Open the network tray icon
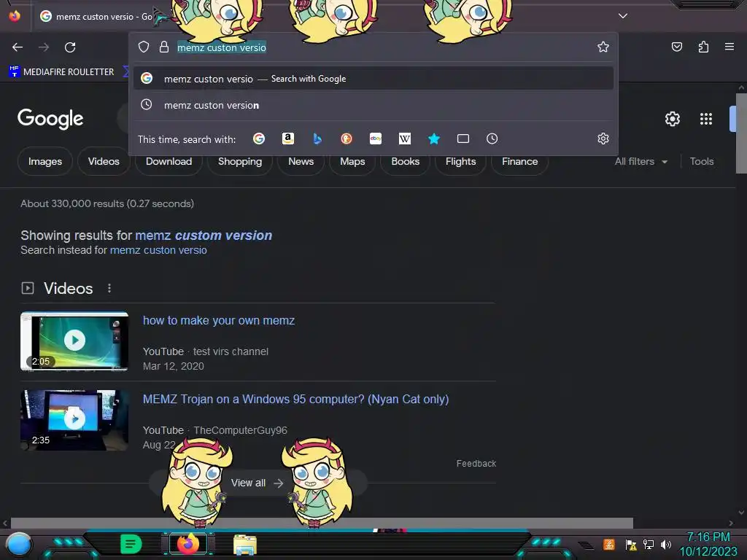 (649, 544)
